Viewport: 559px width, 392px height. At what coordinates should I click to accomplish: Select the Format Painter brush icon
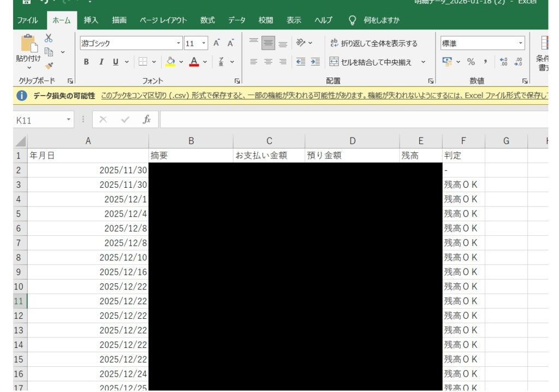(x=49, y=66)
